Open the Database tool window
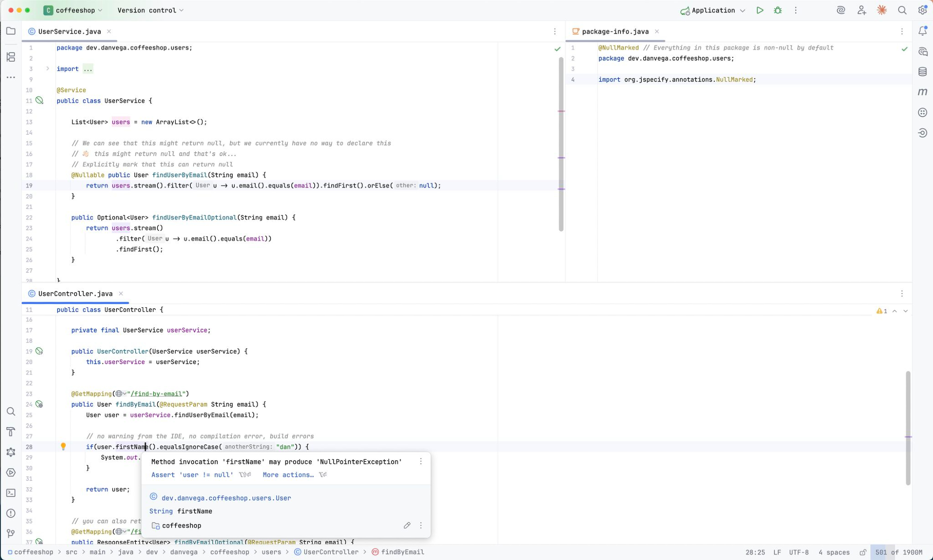 point(922,72)
